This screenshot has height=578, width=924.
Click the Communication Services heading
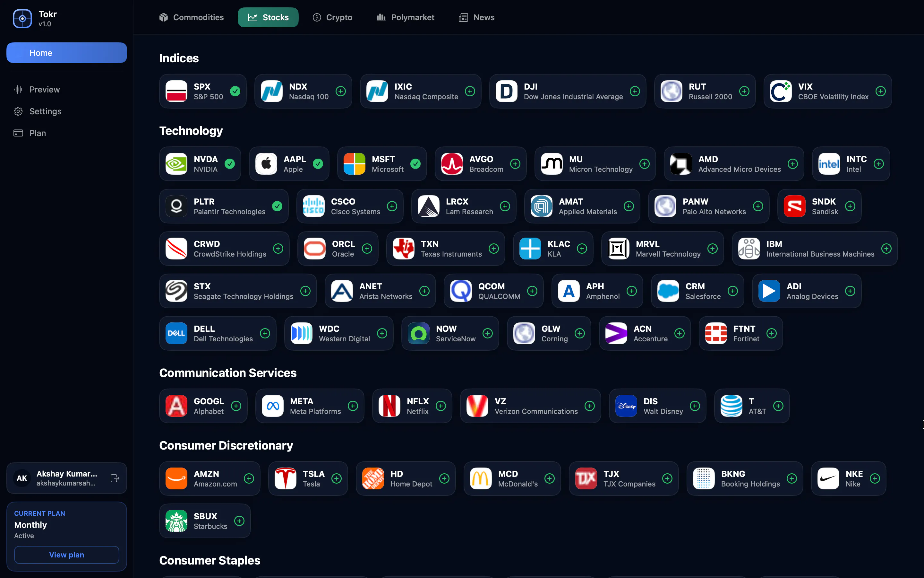point(228,373)
